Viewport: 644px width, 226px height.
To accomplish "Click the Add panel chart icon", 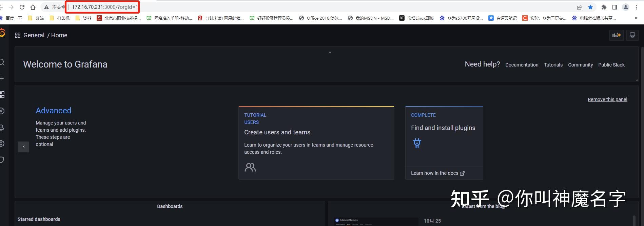I will tap(616, 35).
